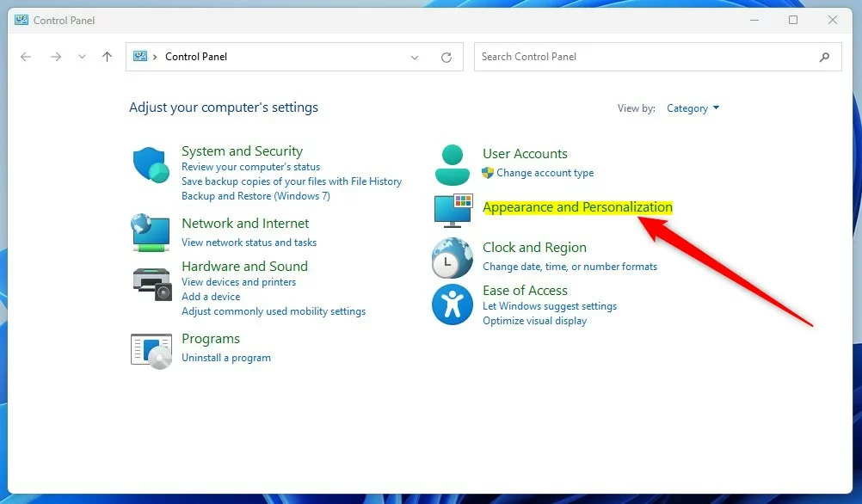Go forward with the forward arrow
Screen dimensions: 862x504
(x=56, y=57)
